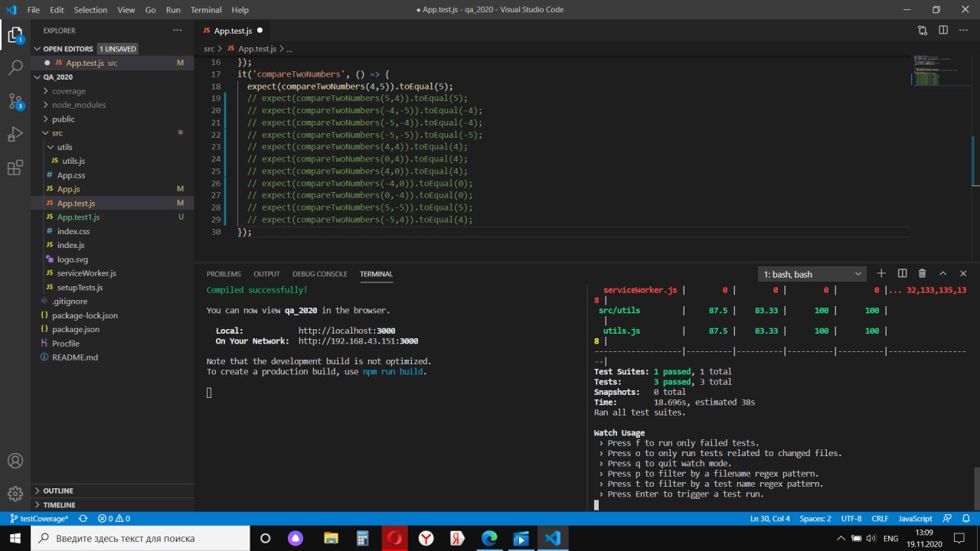Click 'Ln 30, Col 4' in status bar
Image resolution: width=980 pixels, height=551 pixels.
(x=769, y=518)
